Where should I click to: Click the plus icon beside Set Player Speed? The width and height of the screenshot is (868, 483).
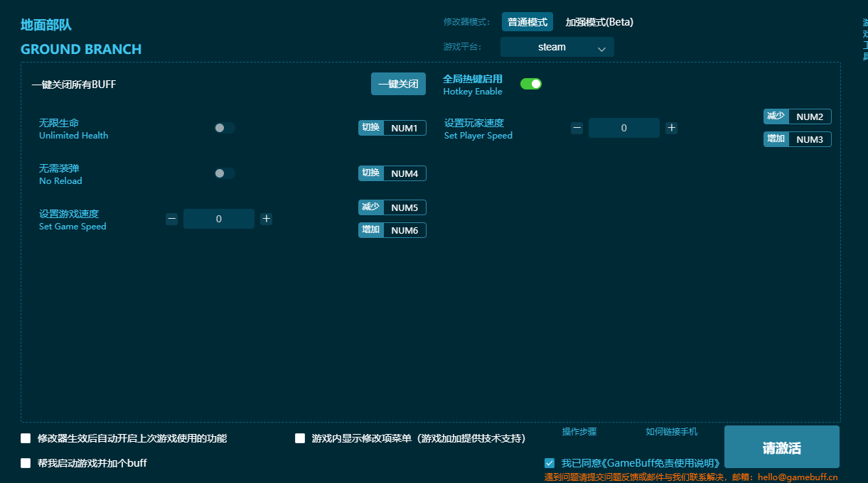671,128
